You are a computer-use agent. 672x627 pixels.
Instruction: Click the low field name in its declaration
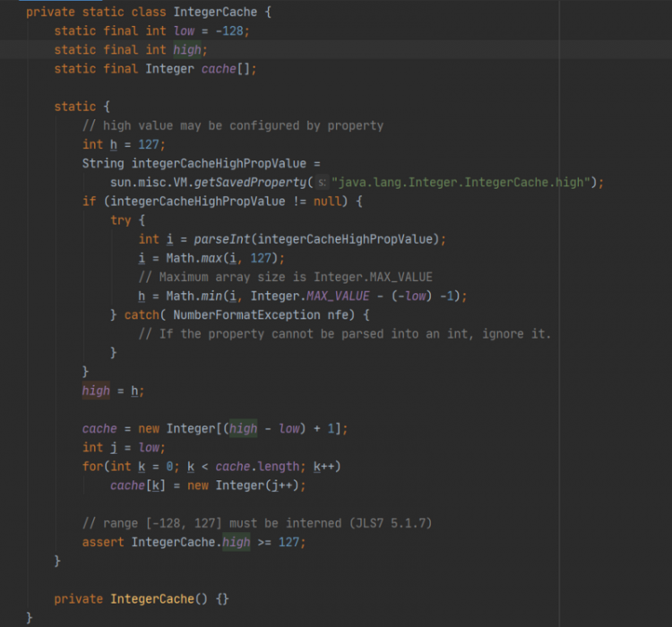[184, 30]
